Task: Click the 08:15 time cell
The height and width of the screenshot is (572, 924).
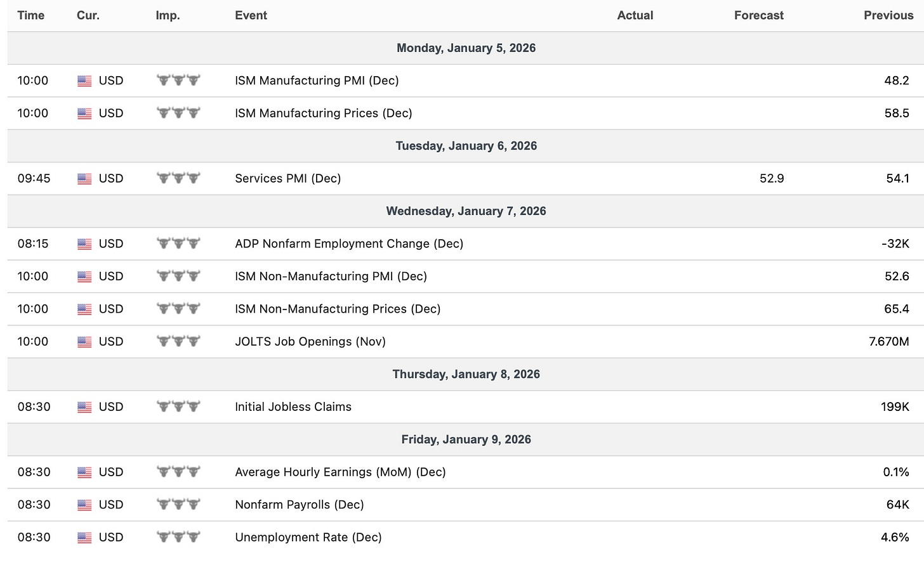Action: [33, 244]
